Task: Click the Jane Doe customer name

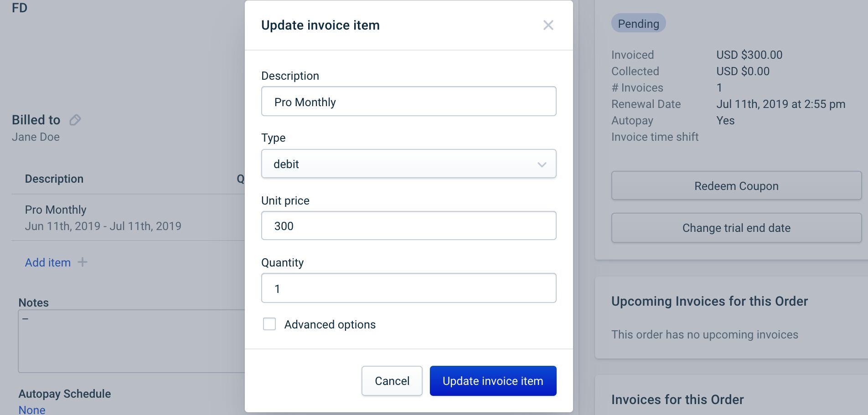Action: coord(36,137)
